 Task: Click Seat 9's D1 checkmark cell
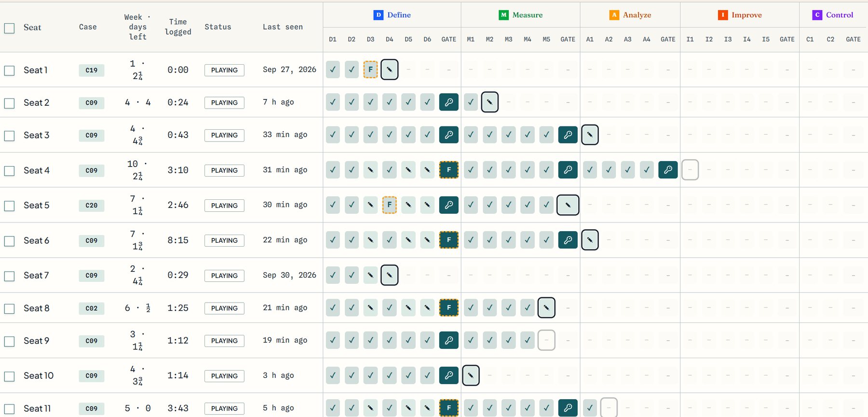(x=333, y=340)
